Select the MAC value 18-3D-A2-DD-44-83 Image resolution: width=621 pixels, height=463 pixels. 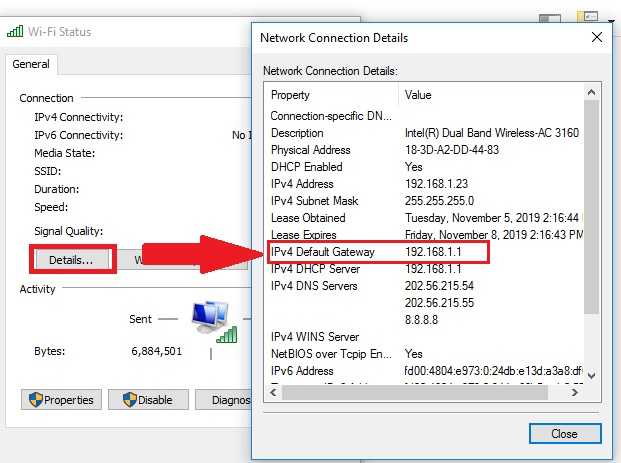[452, 150]
